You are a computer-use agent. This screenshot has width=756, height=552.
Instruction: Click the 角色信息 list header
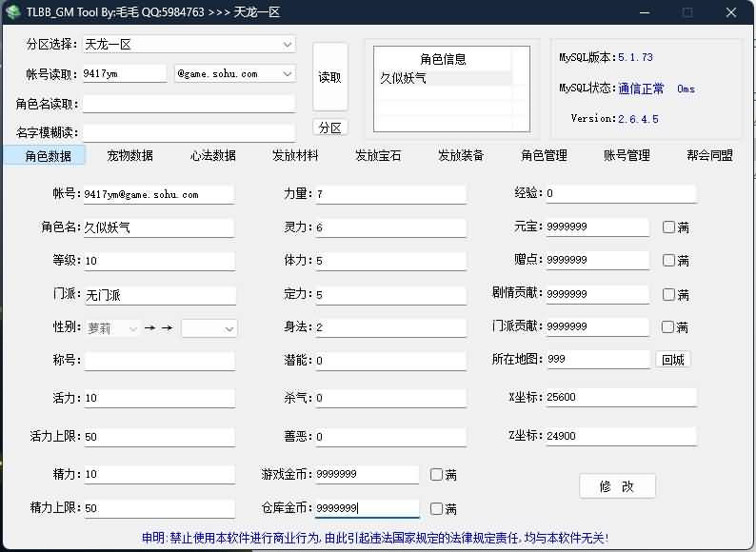tap(443, 59)
